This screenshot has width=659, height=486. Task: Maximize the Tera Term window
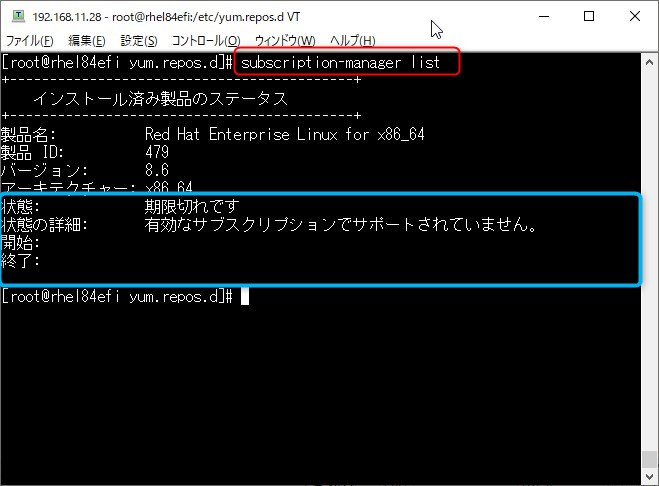[589, 16]
